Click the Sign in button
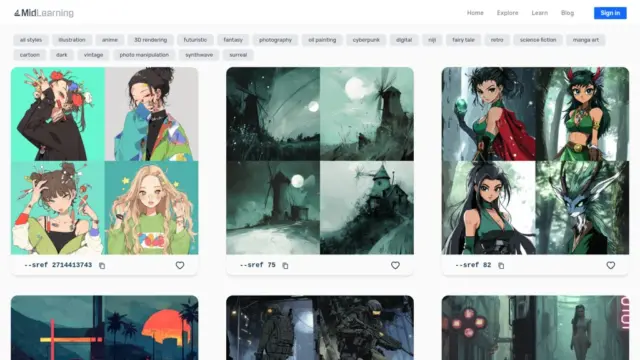The width and height of the screenshot is (640, 360). pos(610,13)
